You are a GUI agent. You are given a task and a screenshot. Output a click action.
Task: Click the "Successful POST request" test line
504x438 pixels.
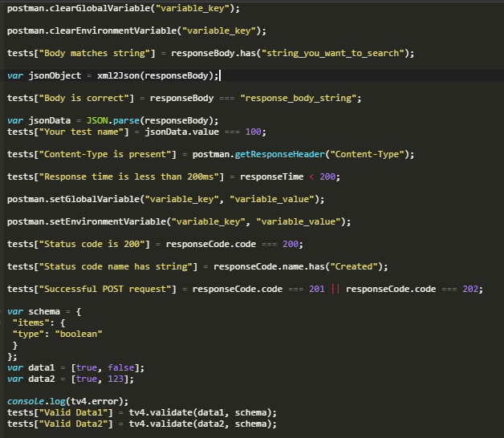point(245,290)
